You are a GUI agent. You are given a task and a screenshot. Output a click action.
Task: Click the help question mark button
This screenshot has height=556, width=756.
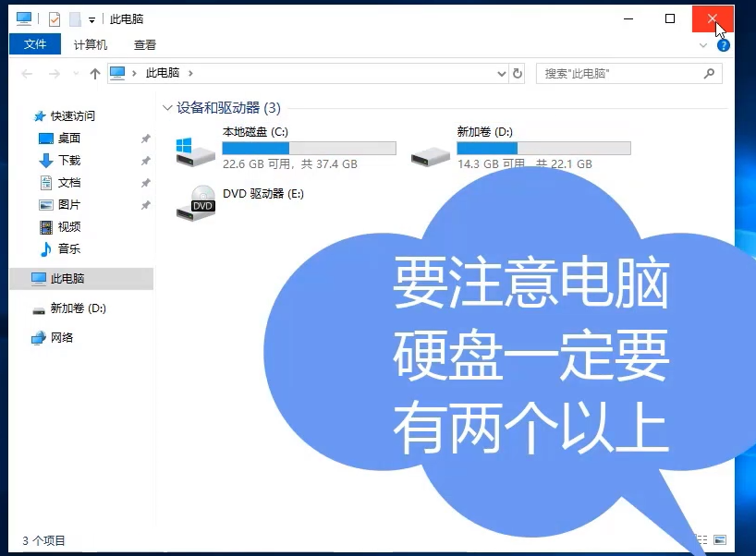(724, 44)
